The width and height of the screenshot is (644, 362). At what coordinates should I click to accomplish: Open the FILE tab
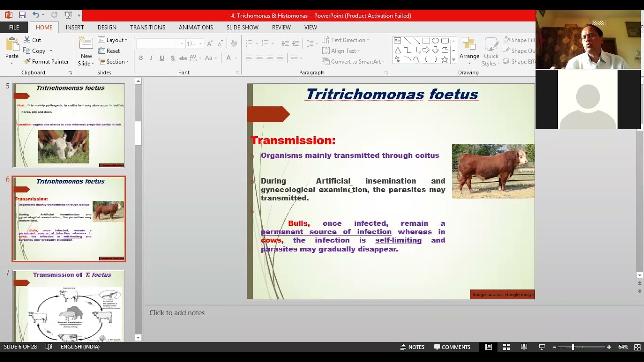14,27
